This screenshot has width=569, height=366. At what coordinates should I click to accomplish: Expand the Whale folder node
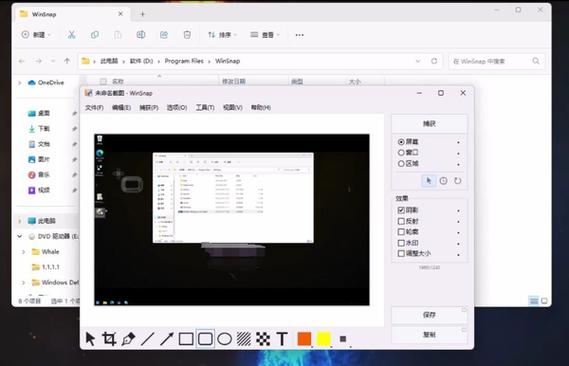click(x=24, y=252)
